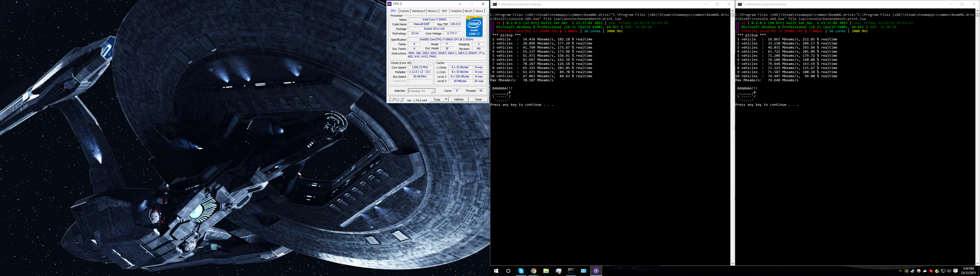The image size is (980, 276).
Task: Show hidden system tray icons
Action: 900,271
